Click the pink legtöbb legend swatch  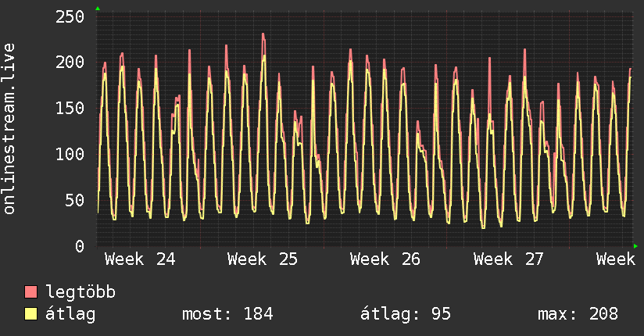30,291
